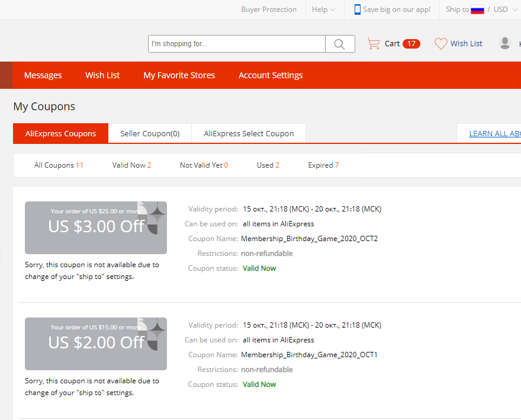Filter by Used 2 coupons

[268, 165]
